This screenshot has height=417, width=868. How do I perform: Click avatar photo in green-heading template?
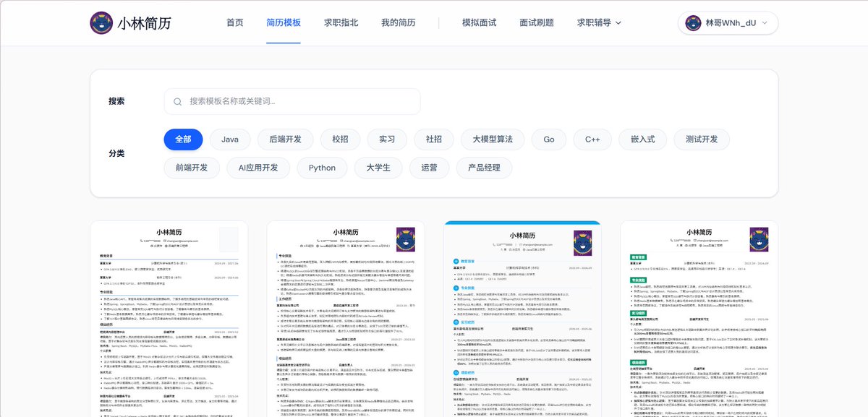pos(759,238)
